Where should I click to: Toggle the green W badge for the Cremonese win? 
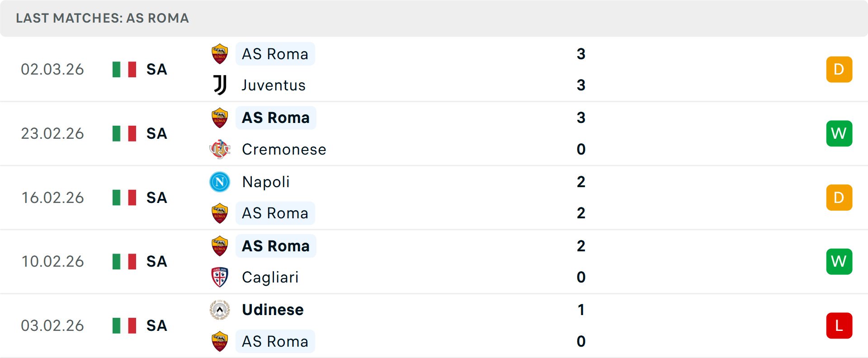click(839, 133)
